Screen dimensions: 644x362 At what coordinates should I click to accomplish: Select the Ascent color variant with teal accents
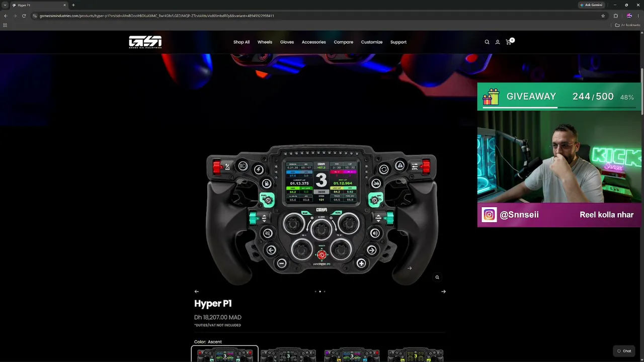tap(225, 354)
